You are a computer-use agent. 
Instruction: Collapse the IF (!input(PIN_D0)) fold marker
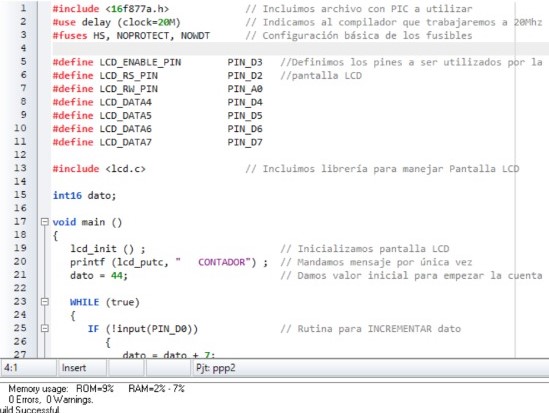[x=44, y=328]
